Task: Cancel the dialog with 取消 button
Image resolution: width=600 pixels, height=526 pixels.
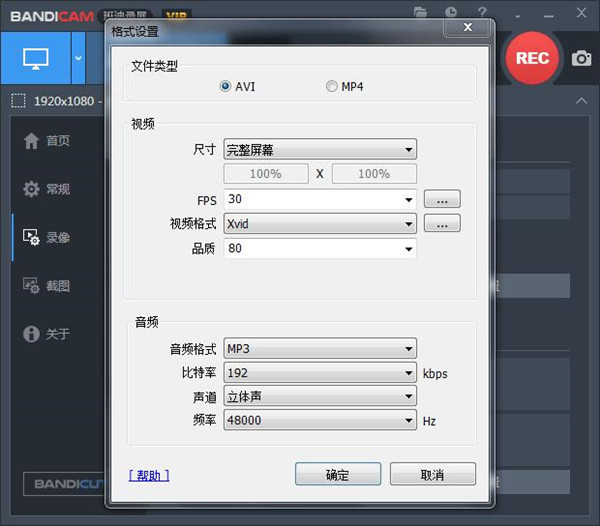Action: click(x=433, y=474)
